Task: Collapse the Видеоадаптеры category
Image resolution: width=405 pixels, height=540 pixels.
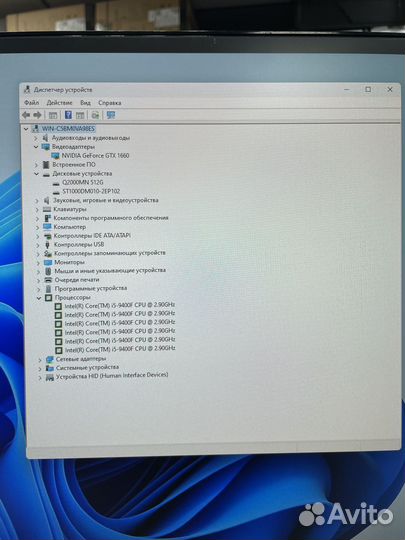Action: [x=36, y=147]
